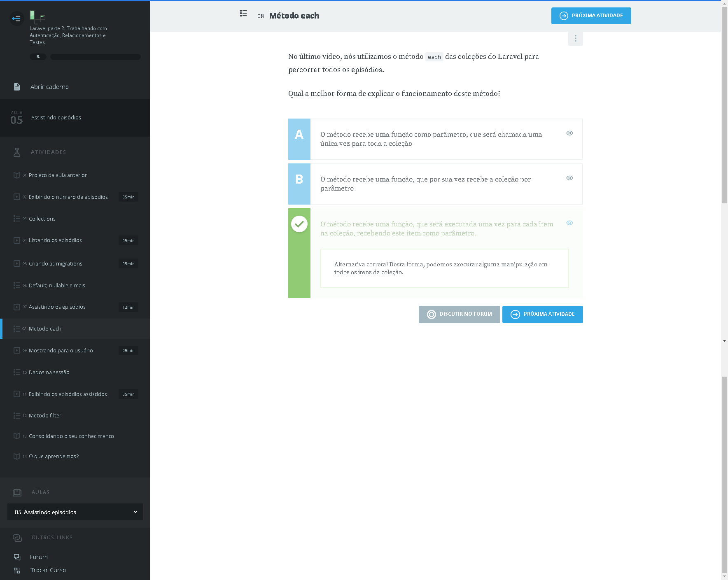Expand the 05. Assistindo episódios lesson dropdown
This screenshot has height=580, width=728.
tap(75, 512)
